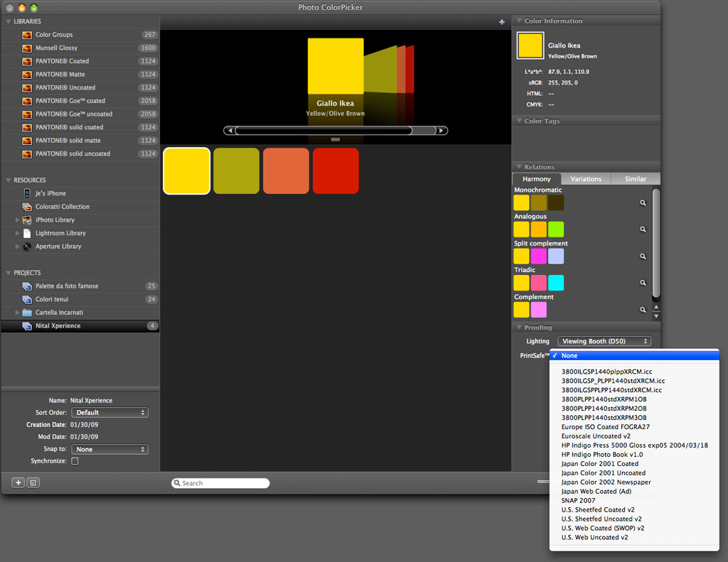Collapse the Proofing panel
The height and width of the screenshot is (562, 728).
(x=519, y=327)
